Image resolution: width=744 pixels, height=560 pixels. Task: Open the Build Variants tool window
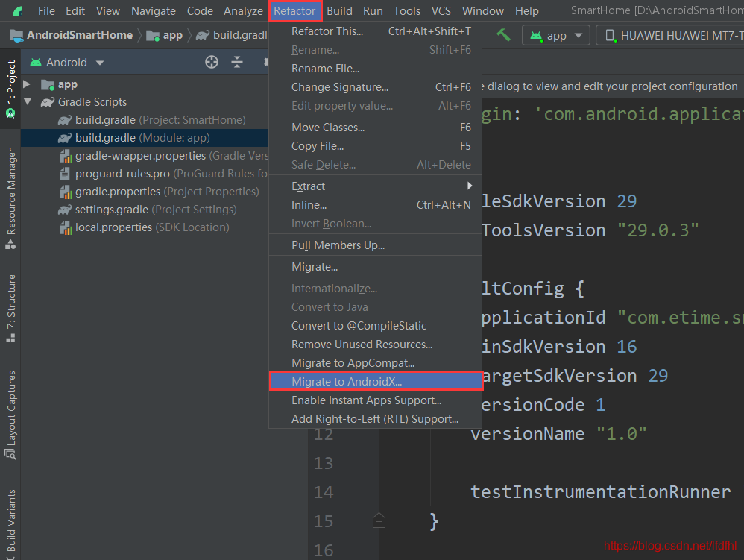click(x=11, y=523)
